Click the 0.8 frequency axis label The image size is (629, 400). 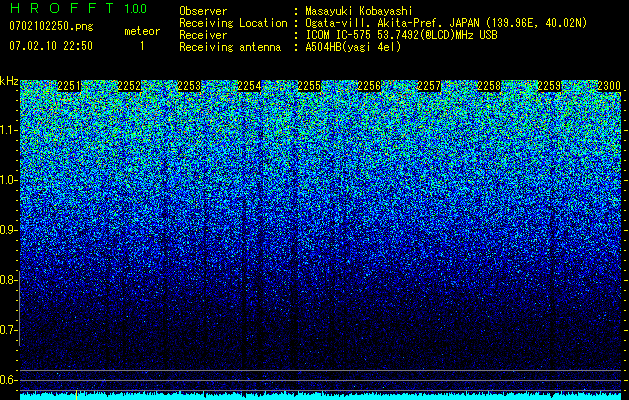pyautogui.click(x=8, y=280)
